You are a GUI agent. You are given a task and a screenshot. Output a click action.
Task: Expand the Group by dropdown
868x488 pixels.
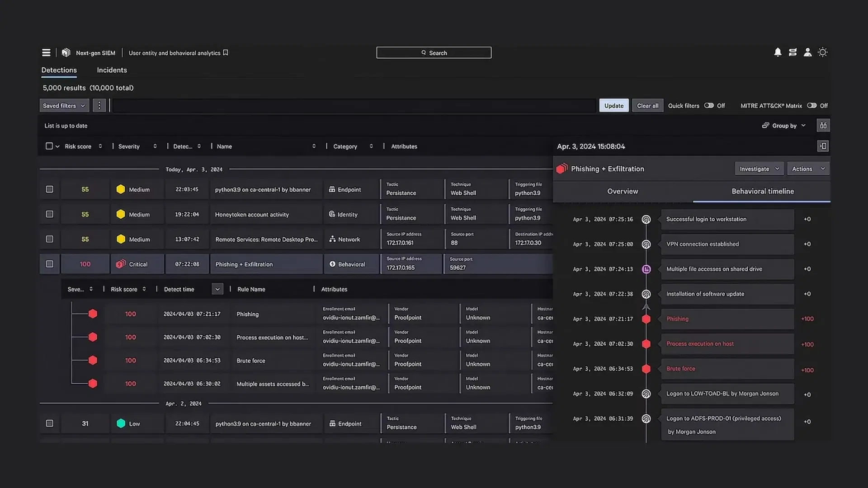784,126
